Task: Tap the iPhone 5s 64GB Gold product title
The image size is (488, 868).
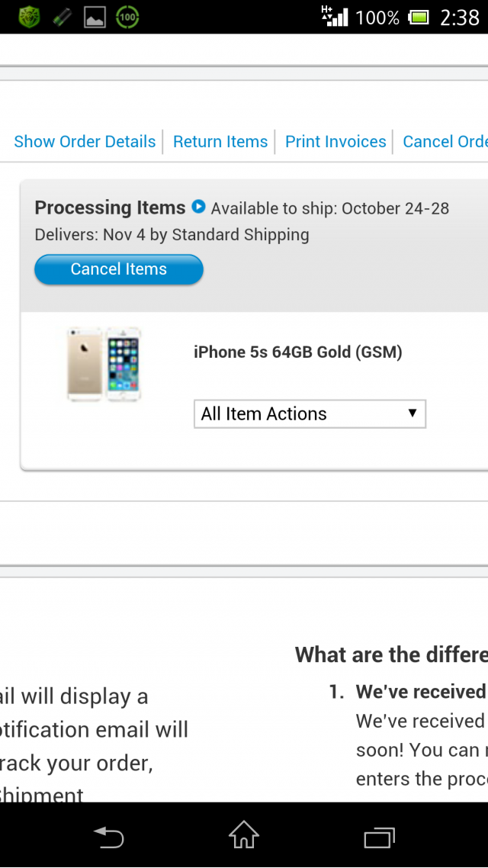Action: point(297,352)
